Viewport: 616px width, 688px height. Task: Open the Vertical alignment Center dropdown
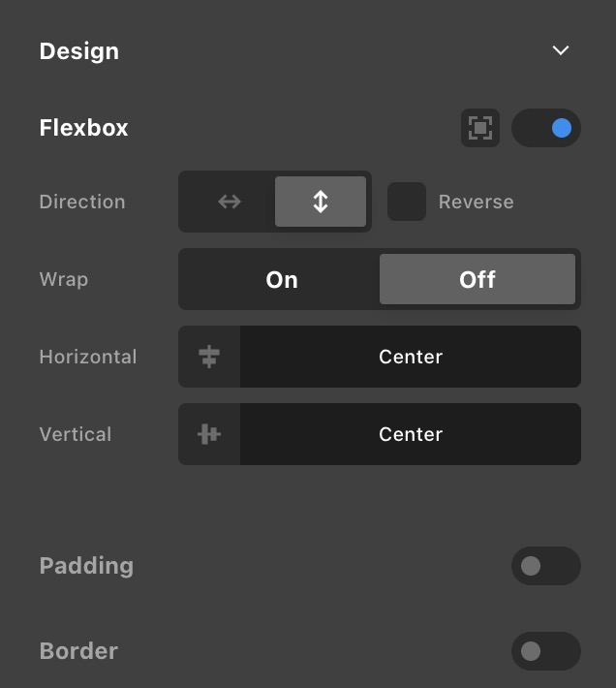click(411, 434)
